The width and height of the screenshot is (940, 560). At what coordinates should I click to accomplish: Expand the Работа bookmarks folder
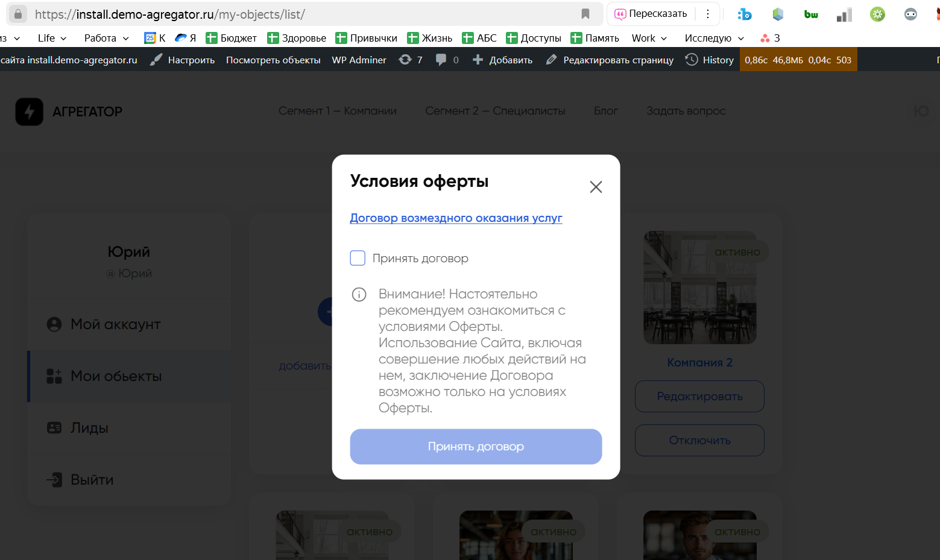tap(106, 38)
